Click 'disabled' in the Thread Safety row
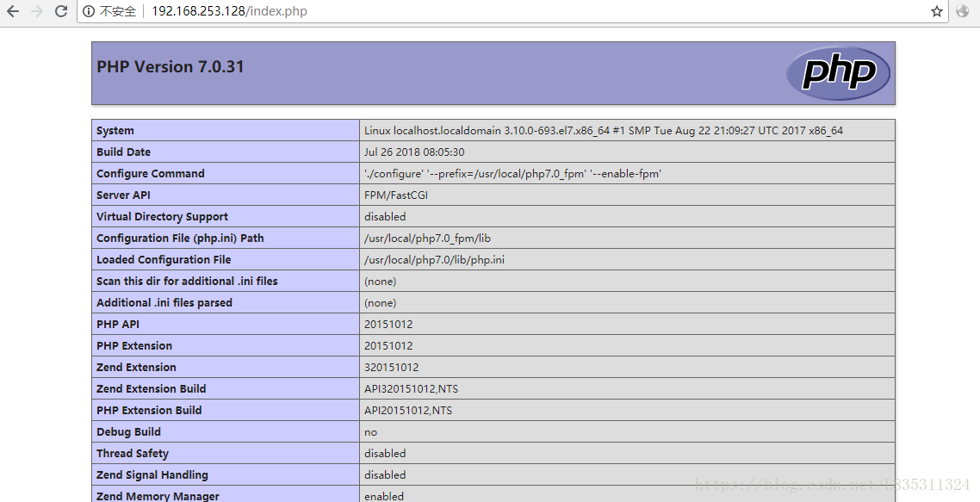 click(385, 453)
